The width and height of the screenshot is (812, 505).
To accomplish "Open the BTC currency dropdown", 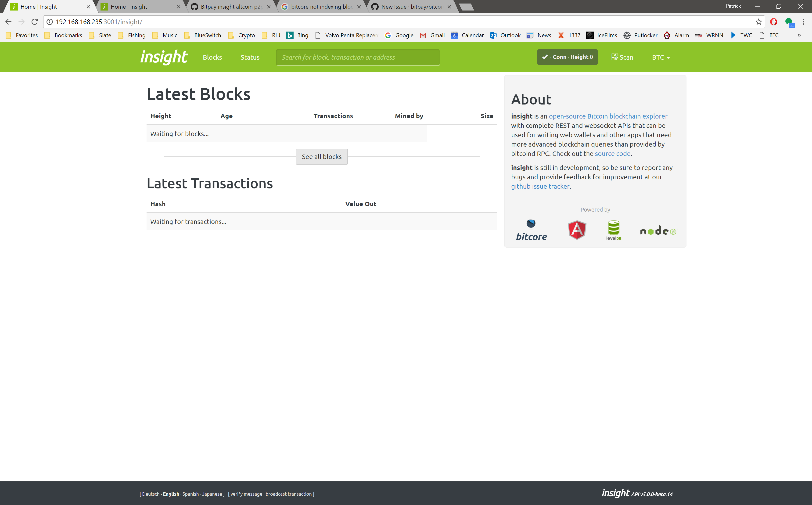I will [660, 57].
